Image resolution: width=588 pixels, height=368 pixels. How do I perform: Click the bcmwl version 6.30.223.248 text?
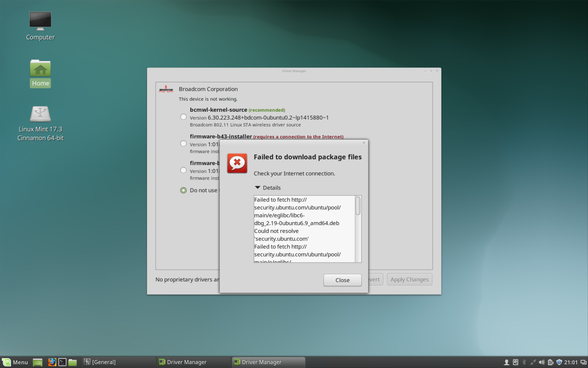pyautogui.click(x=268, y=118)
